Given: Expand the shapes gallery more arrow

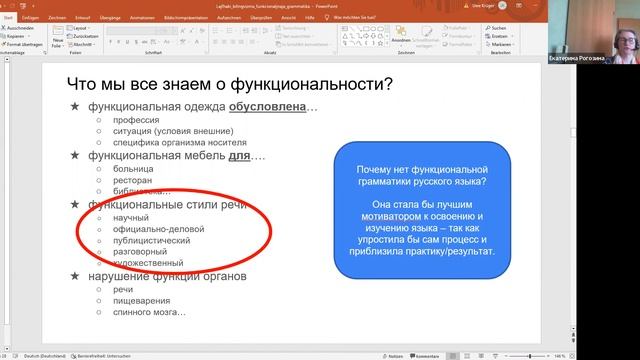Looking at the screenshot, I should point(387,43).
